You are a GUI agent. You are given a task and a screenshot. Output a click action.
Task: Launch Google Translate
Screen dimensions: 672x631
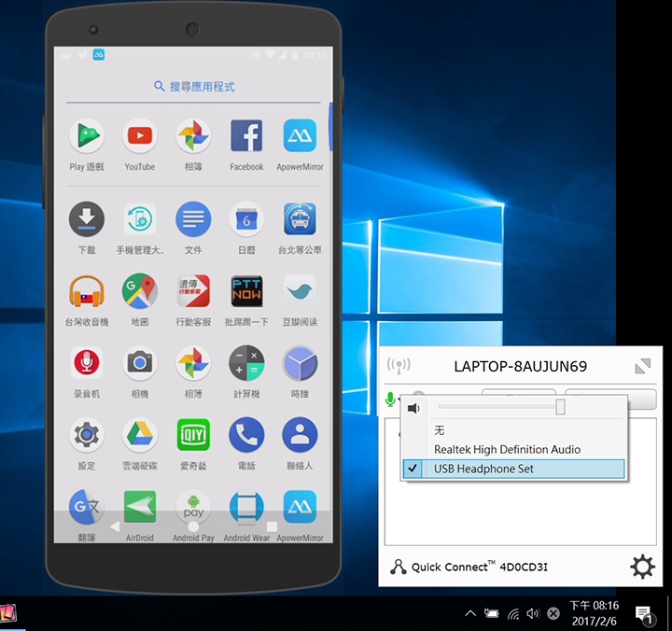click(87, 507)
